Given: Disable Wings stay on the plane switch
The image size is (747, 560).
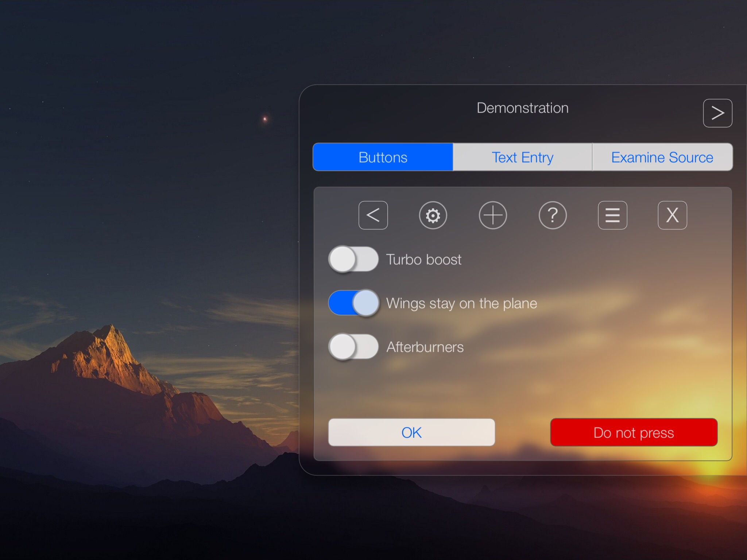Looking at the screenshot, I should pos(353,303).
